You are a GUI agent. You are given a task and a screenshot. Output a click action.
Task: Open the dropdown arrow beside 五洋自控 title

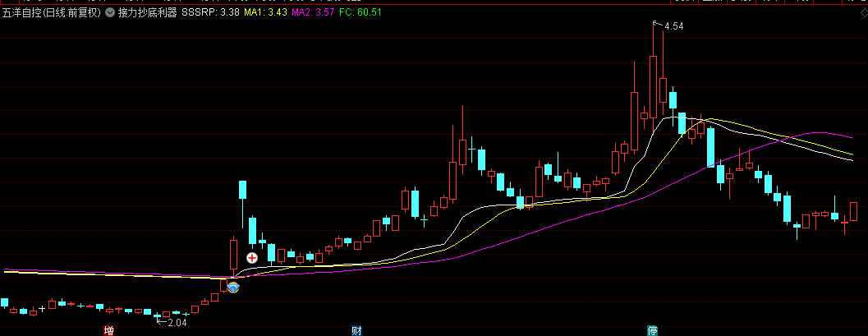pyautogui.click(x=109, y=12)
